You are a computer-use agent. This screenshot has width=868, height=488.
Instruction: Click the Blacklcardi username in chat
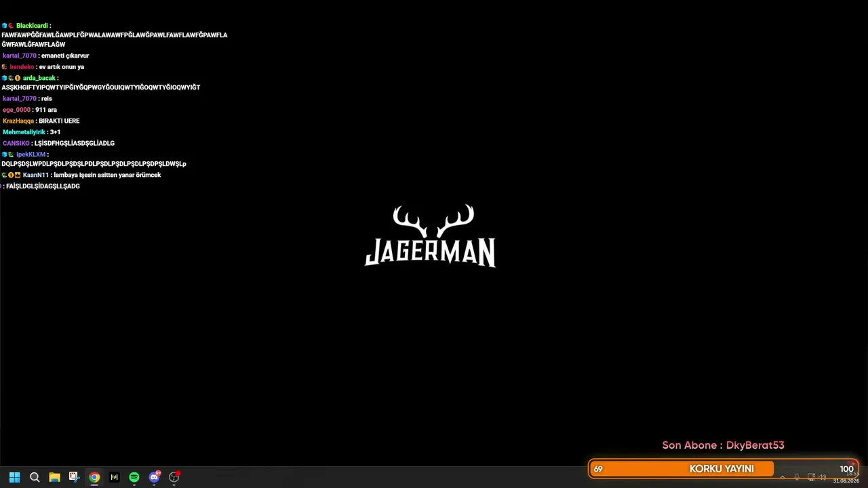point(32,26)
